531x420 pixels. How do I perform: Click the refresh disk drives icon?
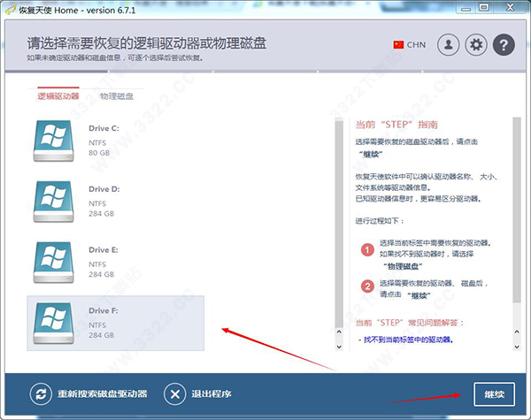pyautogui.click(x=41, y=394)
